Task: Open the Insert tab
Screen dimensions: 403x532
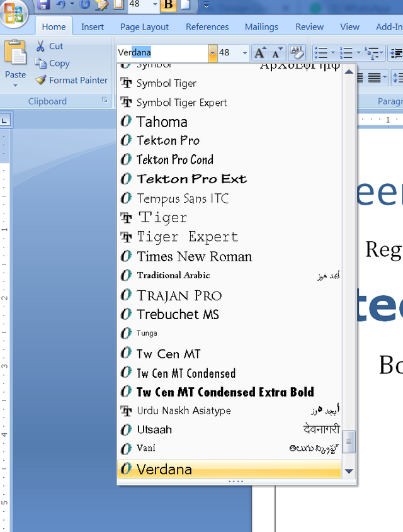Action: point(93,27)
